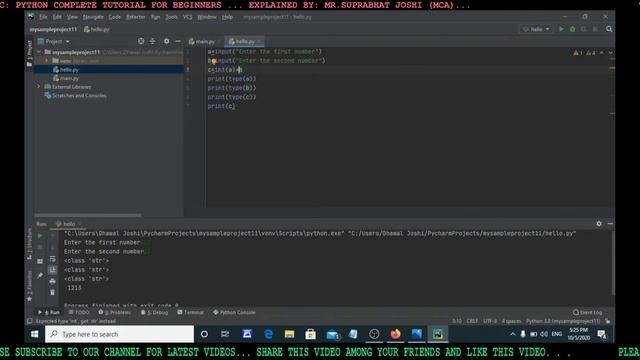Screen dimensions: 640x360
Task: Open the File menu
Action: pyautogui.click(x=43, y=17)
